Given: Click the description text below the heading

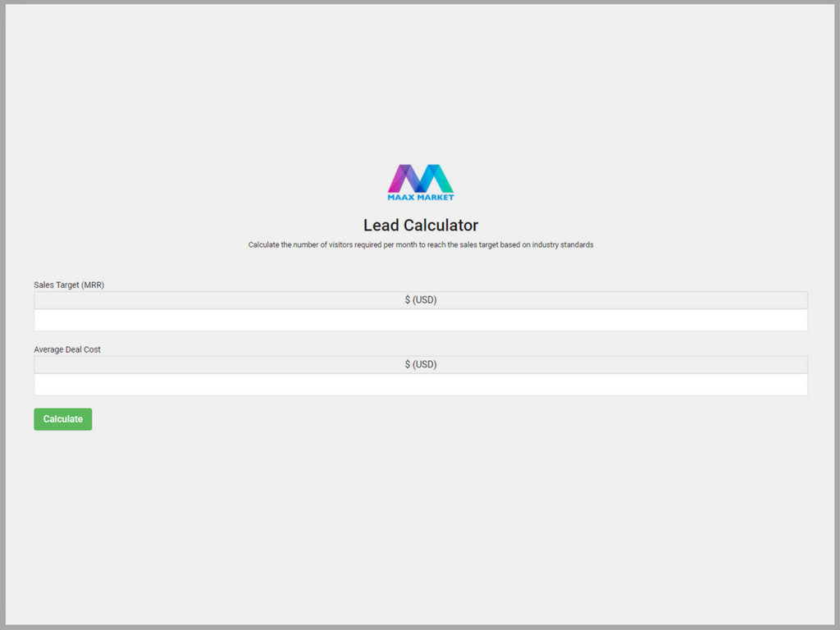Looking at the screenshot, I should coord(420,245).
